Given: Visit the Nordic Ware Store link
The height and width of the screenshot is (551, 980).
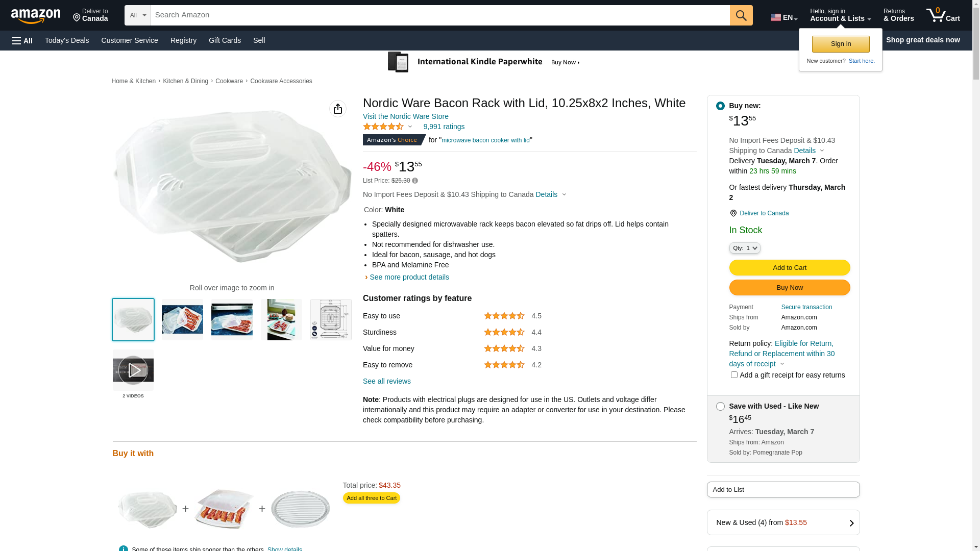Looking at the screenshot, I should pos(405,116).
